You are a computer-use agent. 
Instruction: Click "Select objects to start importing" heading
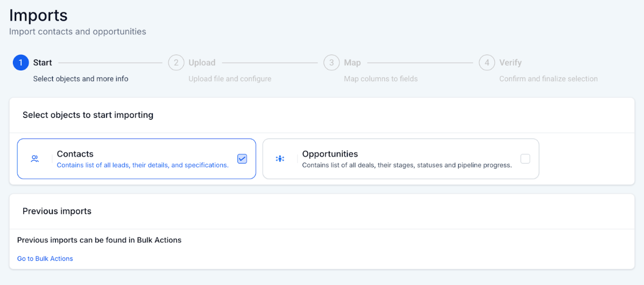coord(88,115)
